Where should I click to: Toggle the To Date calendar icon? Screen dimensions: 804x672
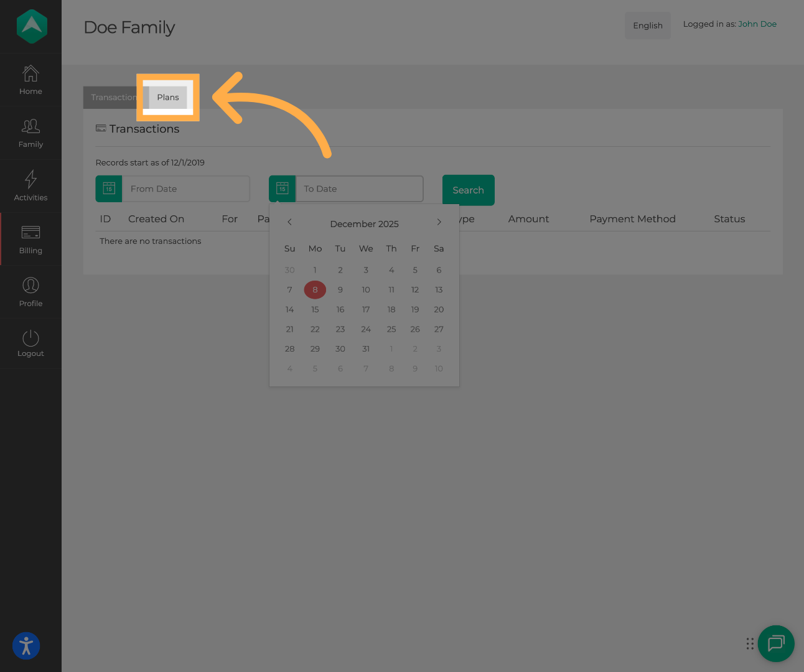[283, 189]
